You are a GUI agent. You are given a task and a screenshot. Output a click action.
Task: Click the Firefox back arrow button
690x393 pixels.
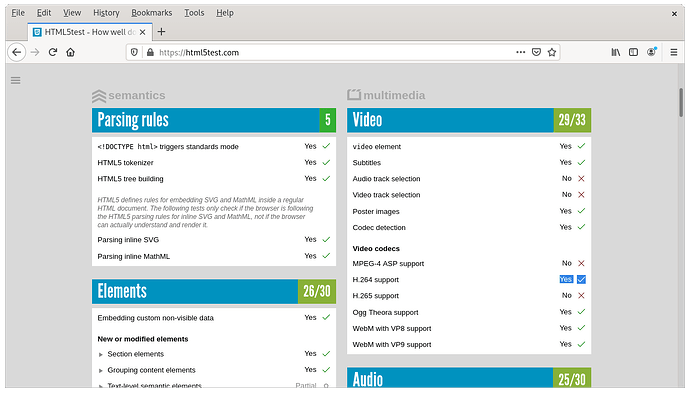click(x=17, y=52)
